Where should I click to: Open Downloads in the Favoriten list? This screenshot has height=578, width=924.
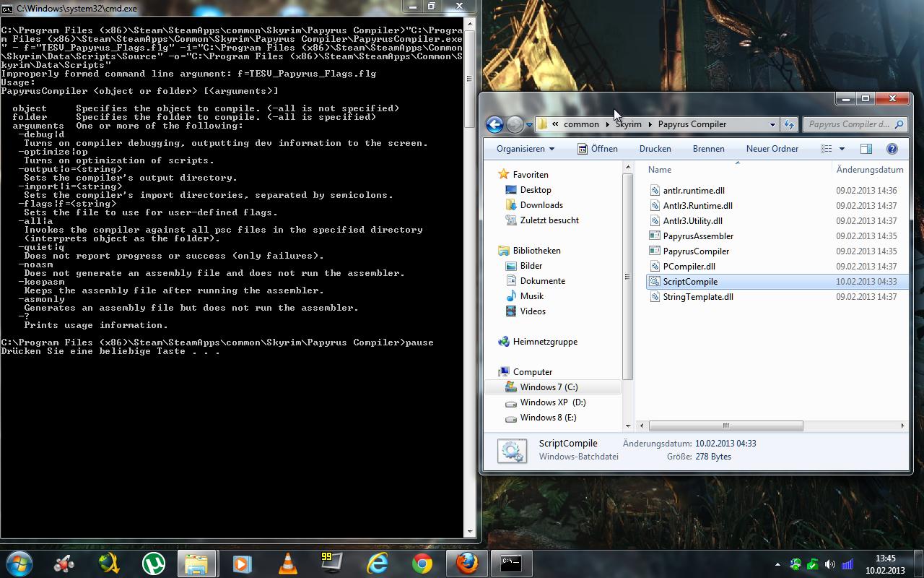click(x=541, y=205)
